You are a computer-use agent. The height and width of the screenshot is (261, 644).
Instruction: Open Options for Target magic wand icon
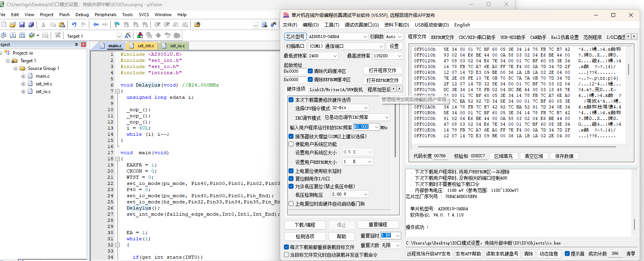(128, 35)
